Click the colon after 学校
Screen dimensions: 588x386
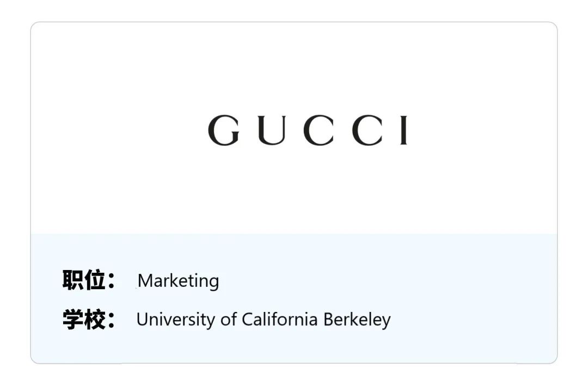click(x=112, y=320)
